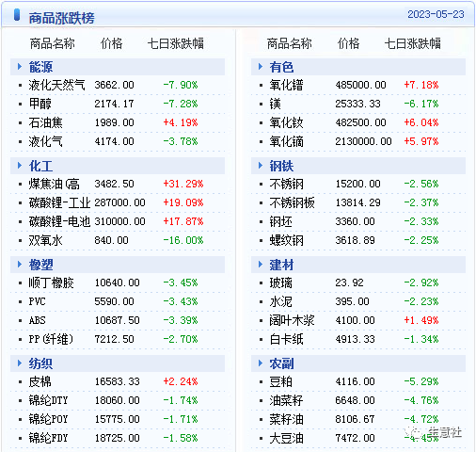Viewport: 476px width, 452px height.
Task: Select the 白卡纸 commodity
Action: (x=286, y=339)
